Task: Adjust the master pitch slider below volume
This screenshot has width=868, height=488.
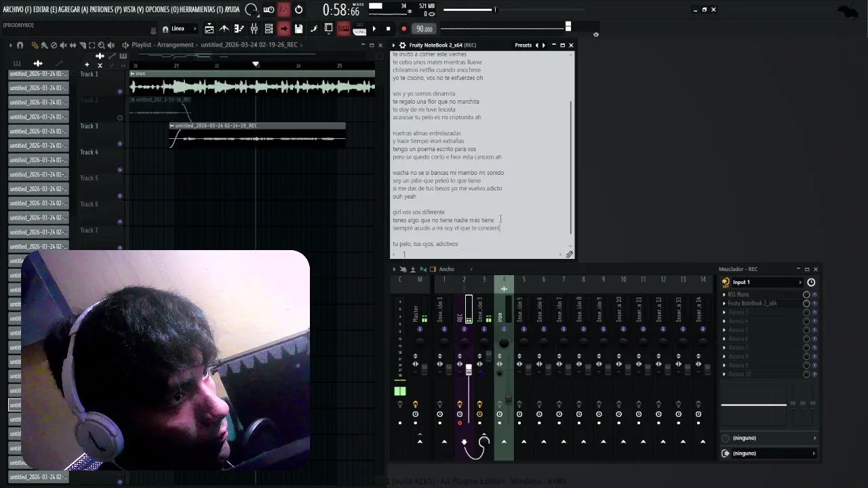Action: [x=506, y=27]
